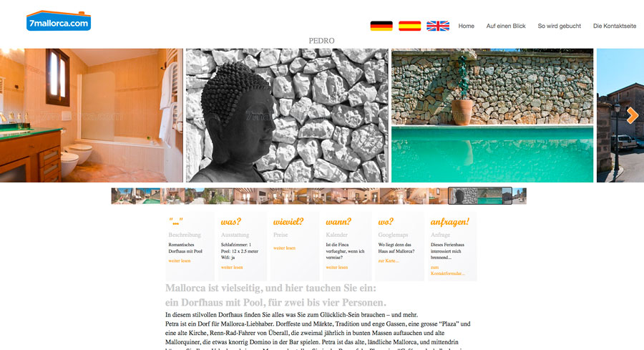Click the 'zum Kontaktformular...' link
The width and height of the screenshot is (644, 350).
[448, 271]
